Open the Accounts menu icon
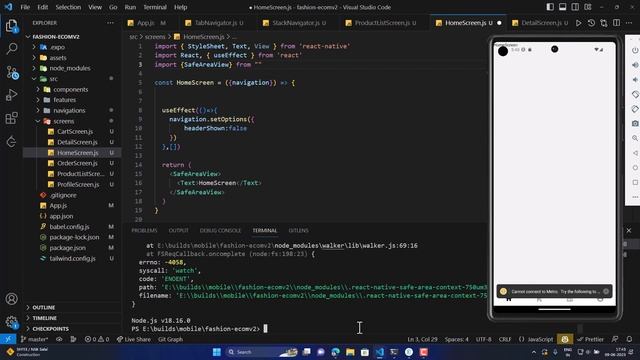 coord(11,299)
